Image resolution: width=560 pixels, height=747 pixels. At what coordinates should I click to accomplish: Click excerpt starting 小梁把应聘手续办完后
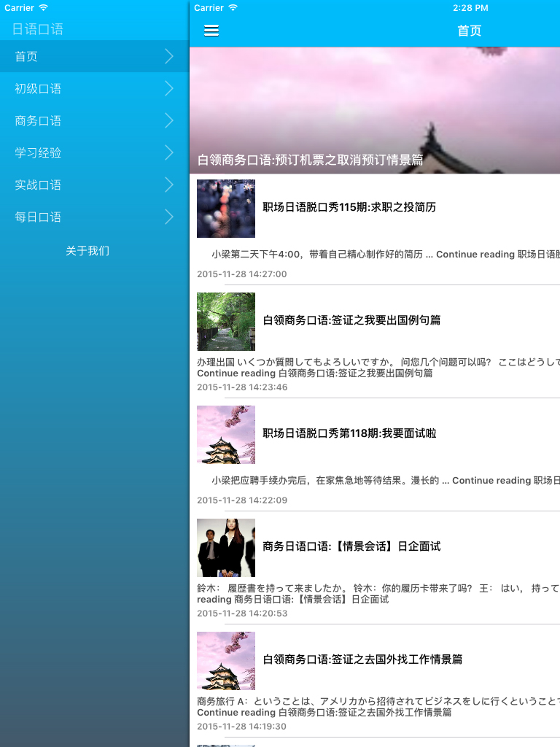coord(386,480)
